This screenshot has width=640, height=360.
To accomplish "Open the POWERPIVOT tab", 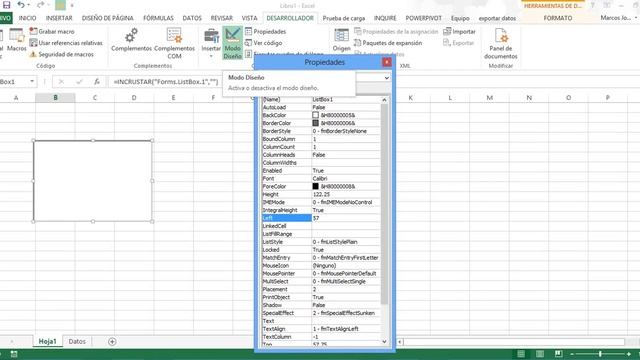I will tap(424, 18).
